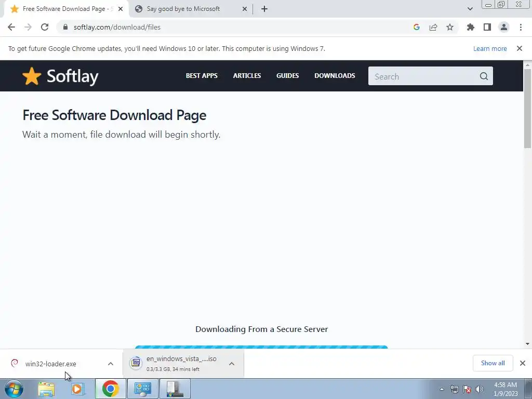
Task: Go back with the browser back arrow
Action: [11, 27]
